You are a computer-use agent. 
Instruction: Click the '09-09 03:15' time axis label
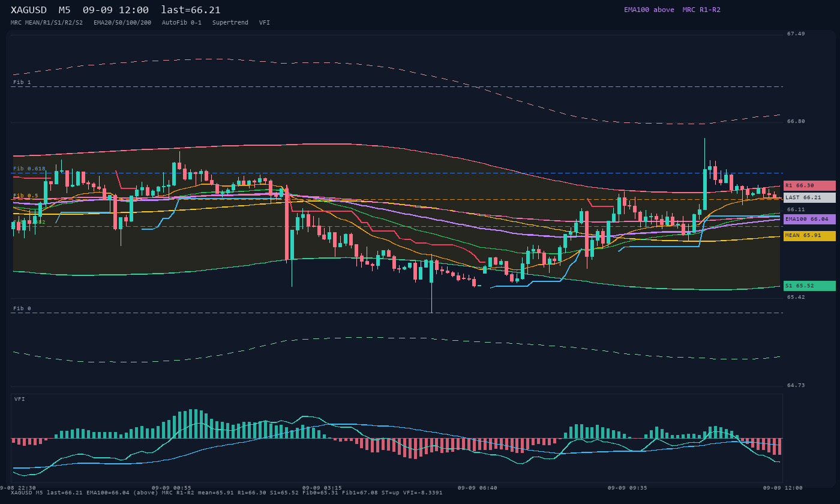click(322, 488)
